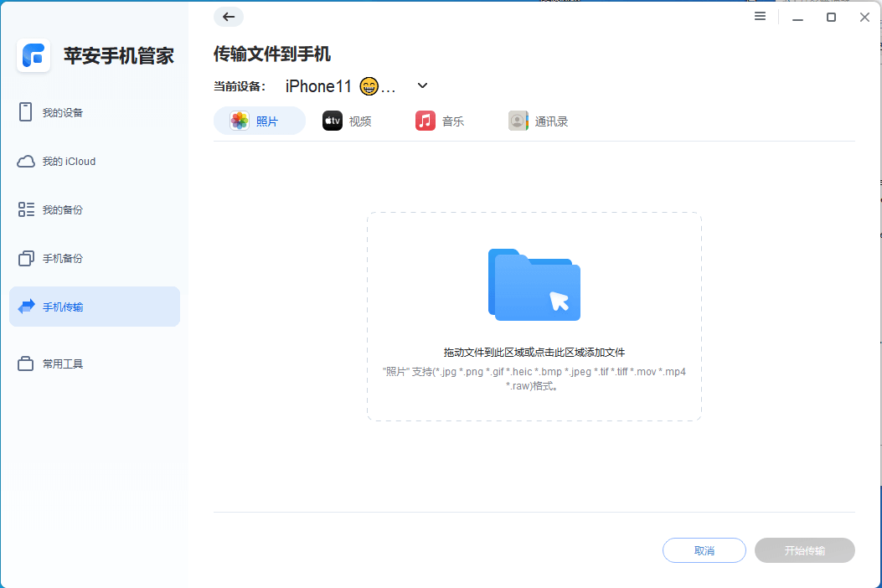Expand the current device dropdown for iPhone11
This screenshot has height=588, width=882.
[422, 85]
